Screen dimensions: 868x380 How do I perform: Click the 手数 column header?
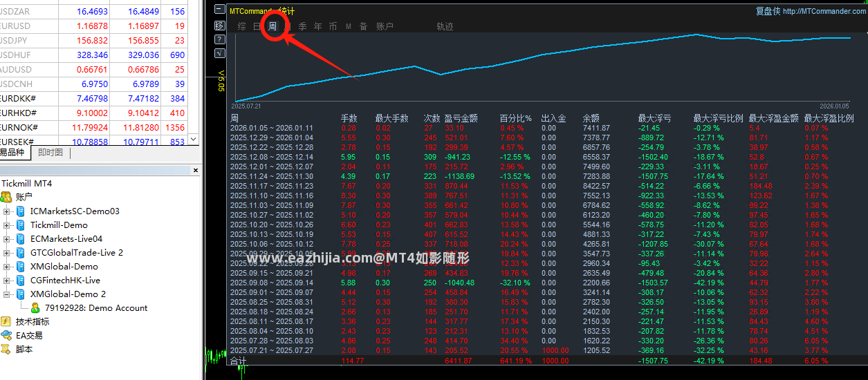pyautogui.click(x=349, y=119)
